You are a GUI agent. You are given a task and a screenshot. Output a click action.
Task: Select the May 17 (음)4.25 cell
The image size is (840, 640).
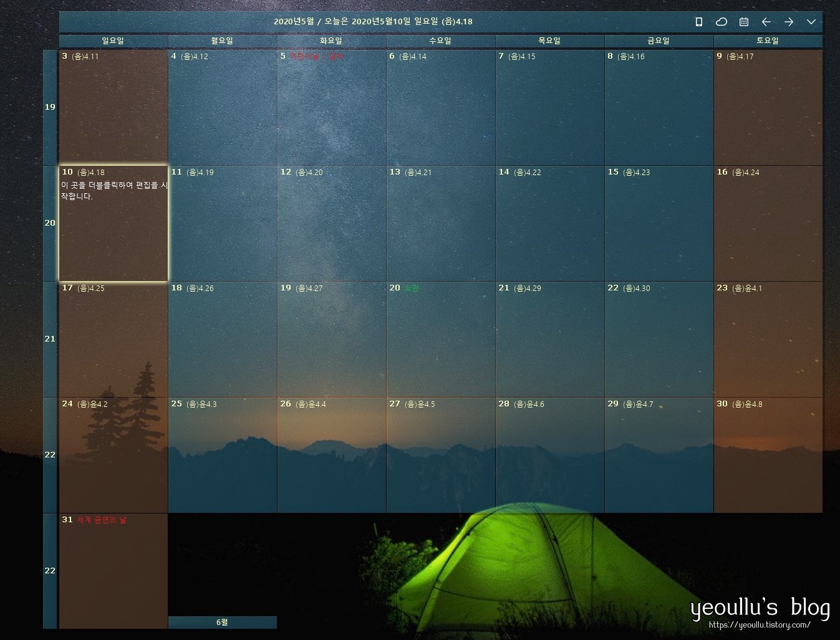(x=113, y=339)
